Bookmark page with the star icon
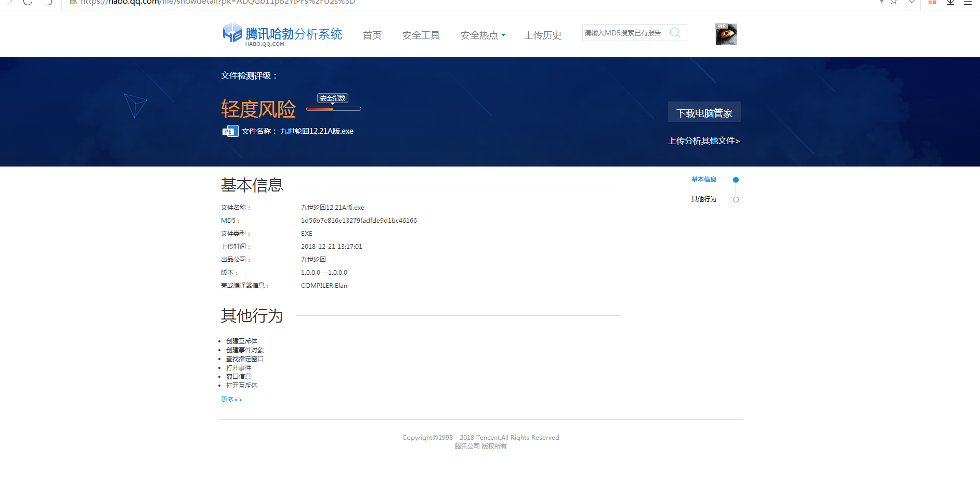980x498 pixels. pos(894,2)
